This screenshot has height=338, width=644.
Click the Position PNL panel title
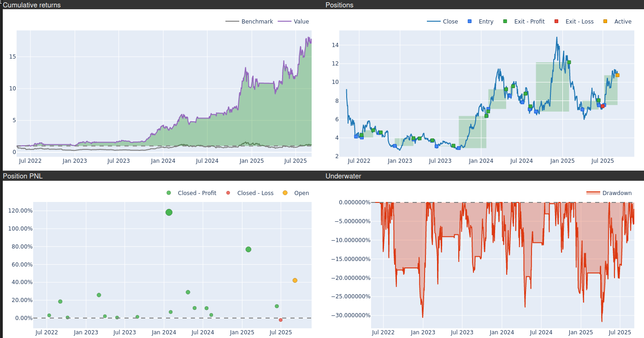pos(23,176)
